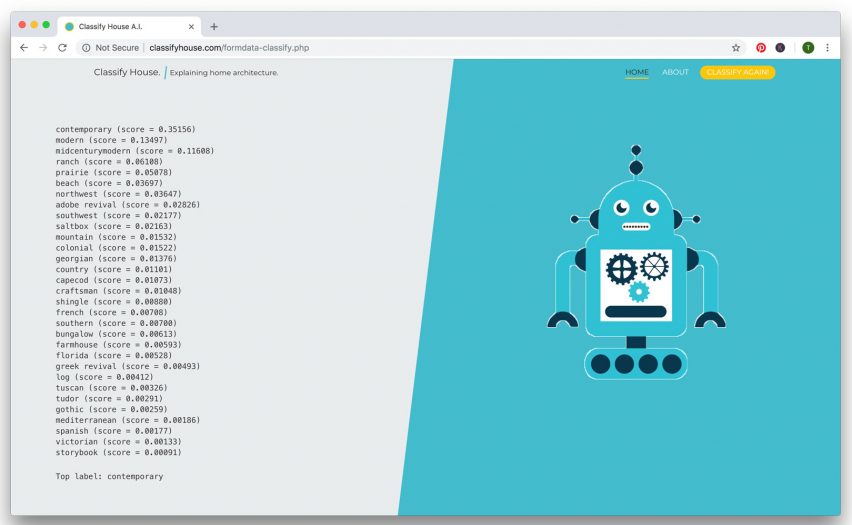
Task: Select the Classify House A.I. tab
Action: pyautogui.click(x=129, y=27)
